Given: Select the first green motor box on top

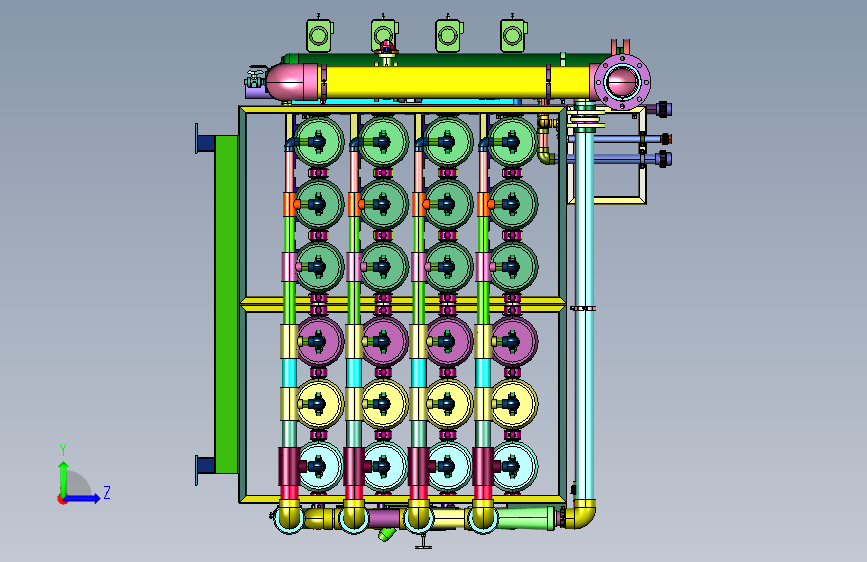Looking at the screenshot, I should pyautogui.click(x=319, y=35).
